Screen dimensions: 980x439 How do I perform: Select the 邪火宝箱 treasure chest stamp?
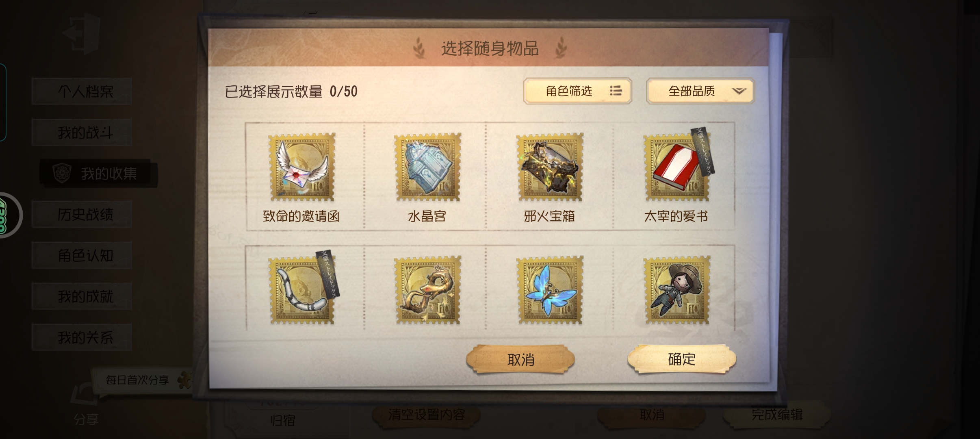pyautogui.click(x=550, y=167)
